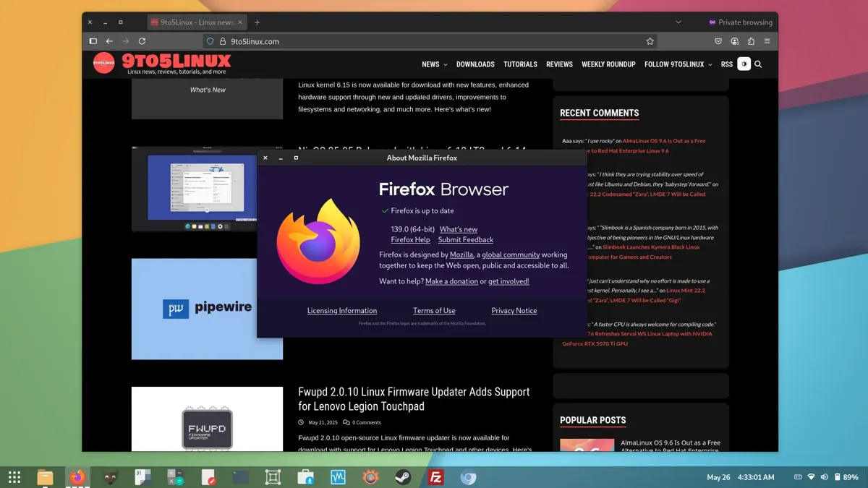This screenshot has height=488, width=868.
Task: Click the What's new link
Action: (x=459, y=229)
